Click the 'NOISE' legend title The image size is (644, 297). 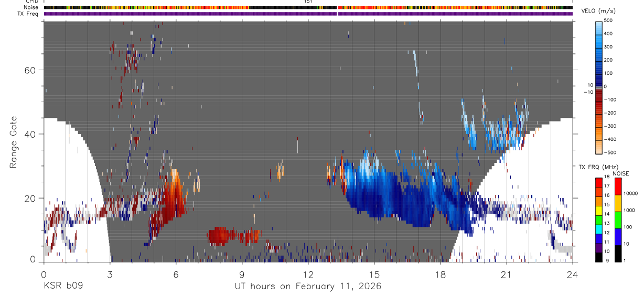[x=621, y=173]
